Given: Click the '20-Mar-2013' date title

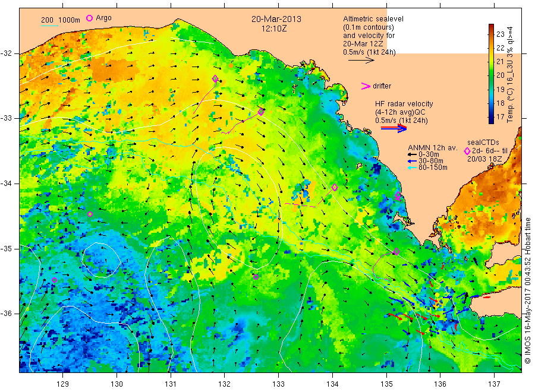Looking at the screenshot, I should click(x=276, y=19).
